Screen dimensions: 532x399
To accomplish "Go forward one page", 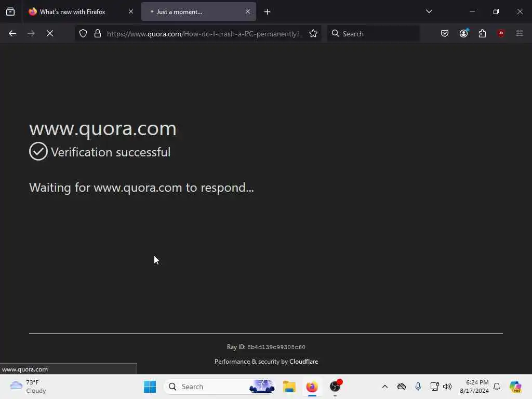I will [31, 33].
